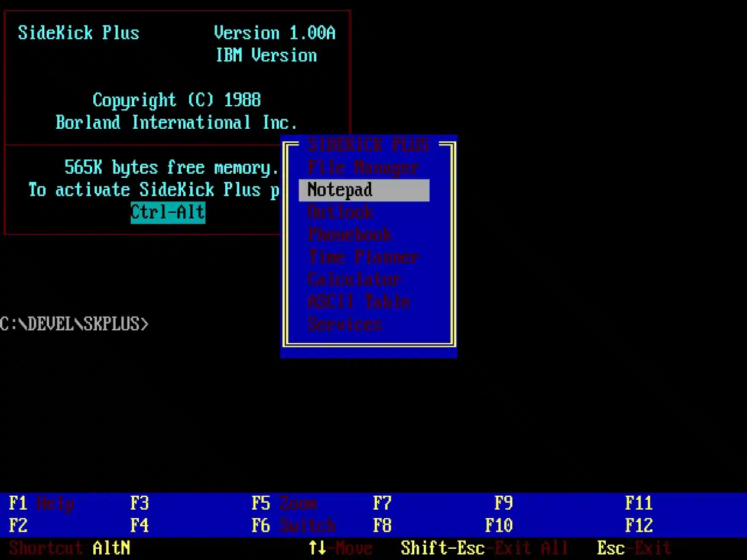Launch the Time Planner entry

(363, 257)
